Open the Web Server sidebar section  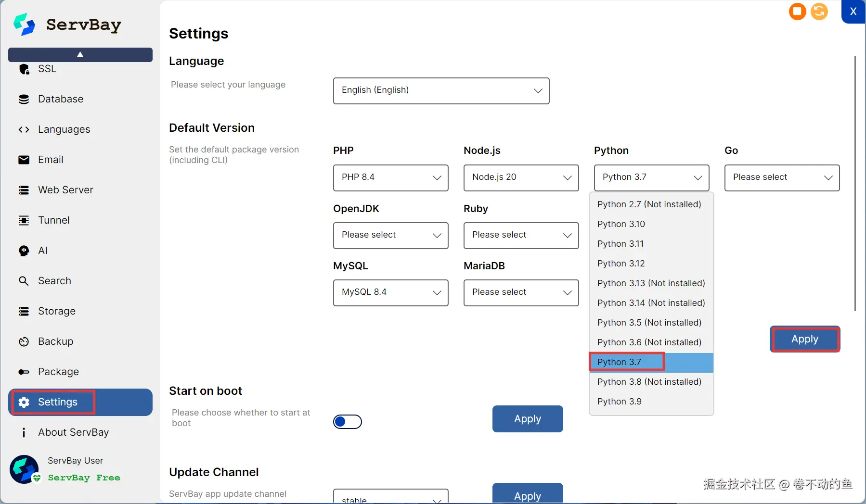[x=65, y=190]
